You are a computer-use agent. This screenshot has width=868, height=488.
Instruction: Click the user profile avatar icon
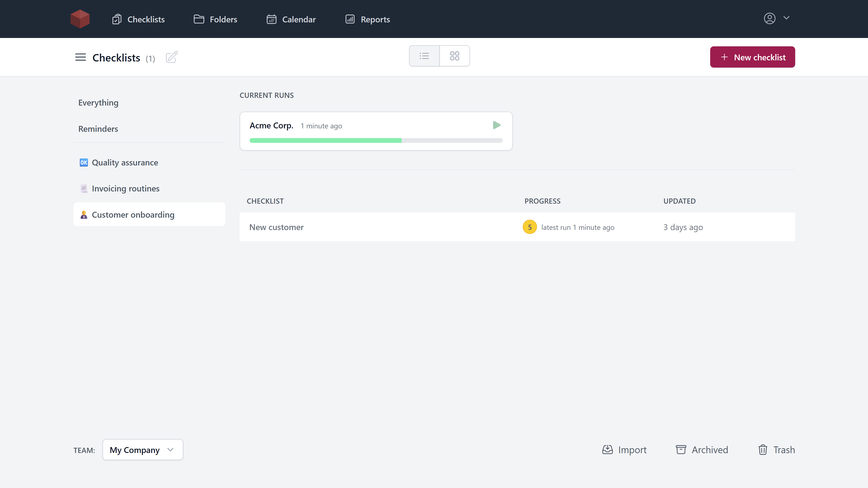(770, 18)
